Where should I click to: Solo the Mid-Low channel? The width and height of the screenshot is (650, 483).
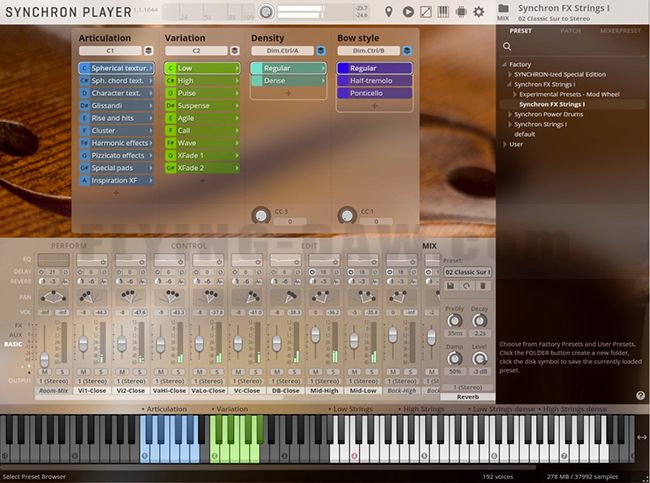372,372
